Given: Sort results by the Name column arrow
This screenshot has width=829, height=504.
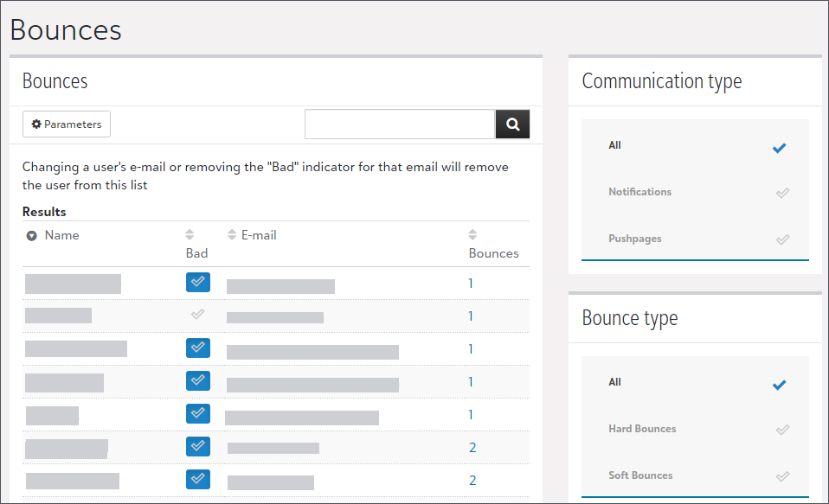Looking at the screenshot, I should click(32, 236).
